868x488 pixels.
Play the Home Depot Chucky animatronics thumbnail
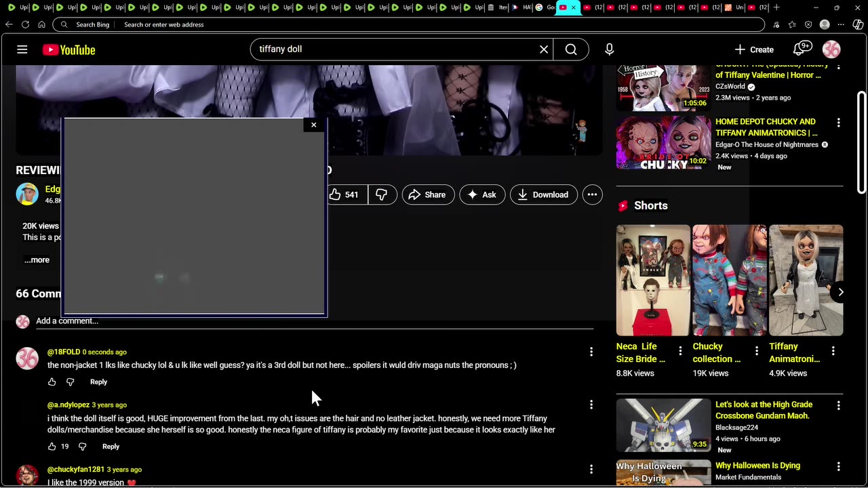(663, 142)
